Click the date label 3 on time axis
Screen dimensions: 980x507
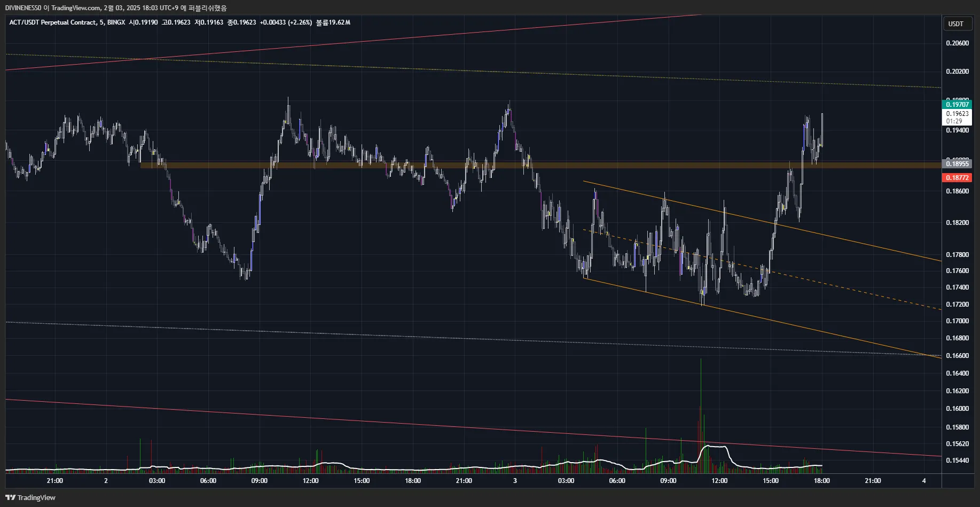pos(515,481)
